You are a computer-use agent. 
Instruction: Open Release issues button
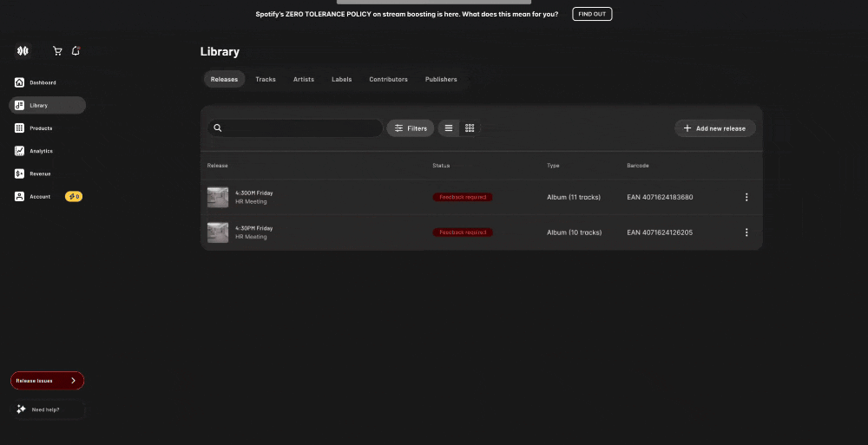point(47,380)
